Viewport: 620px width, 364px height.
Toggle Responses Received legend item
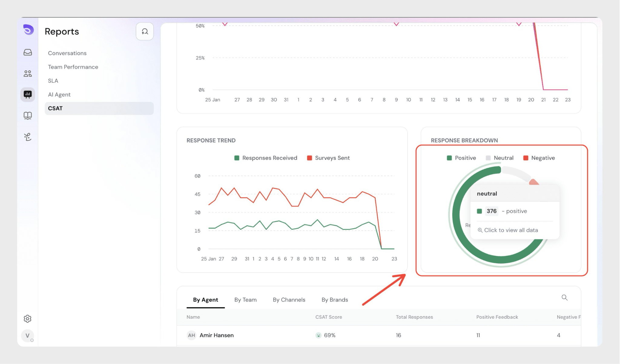click(x=266, y=158)
